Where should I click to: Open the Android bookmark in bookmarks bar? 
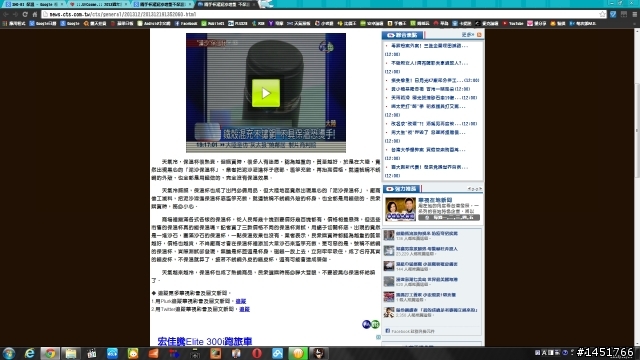[154, 24]
